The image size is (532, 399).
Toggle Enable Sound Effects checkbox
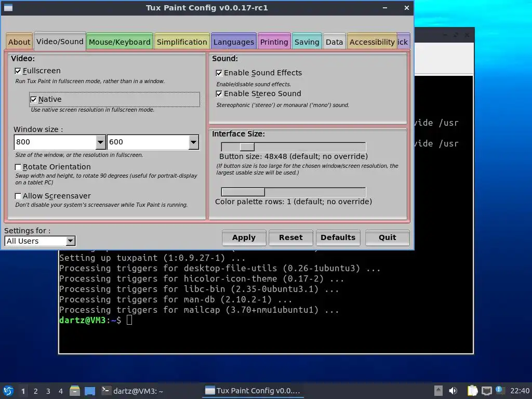(219, 73)
